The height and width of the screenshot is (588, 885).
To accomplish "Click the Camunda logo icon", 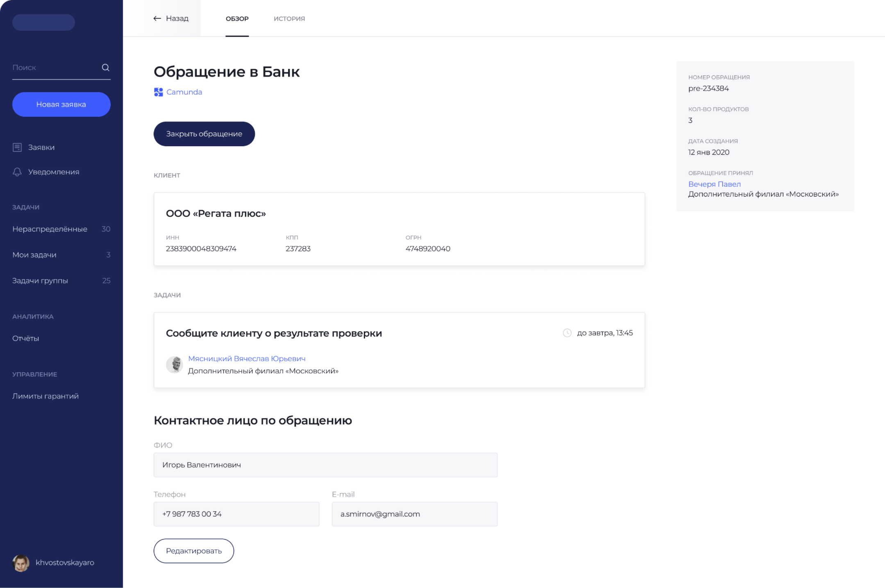I will pos(159,92).
